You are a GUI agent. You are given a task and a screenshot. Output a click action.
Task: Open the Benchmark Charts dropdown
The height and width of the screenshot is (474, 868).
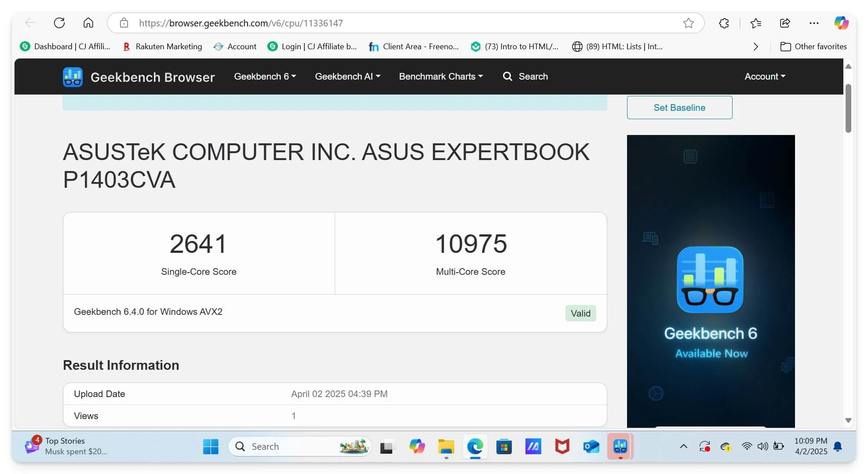pos(441,77)
